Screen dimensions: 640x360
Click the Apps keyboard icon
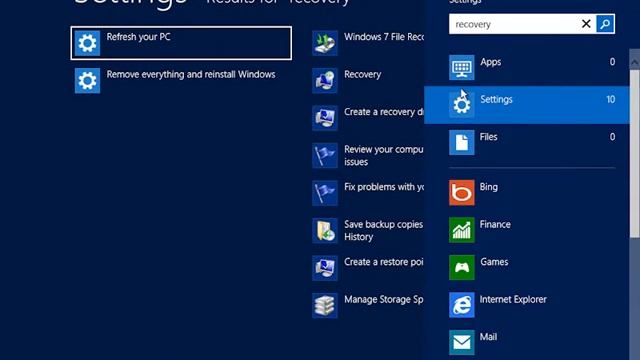point(462,67)
